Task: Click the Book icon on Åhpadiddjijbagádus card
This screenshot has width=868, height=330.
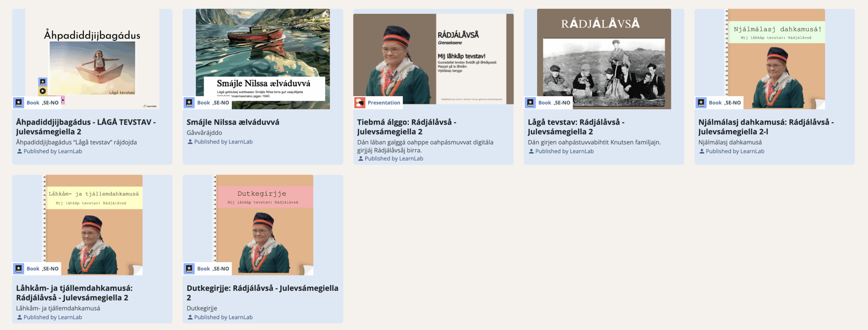Action: (x=19, y=103)
